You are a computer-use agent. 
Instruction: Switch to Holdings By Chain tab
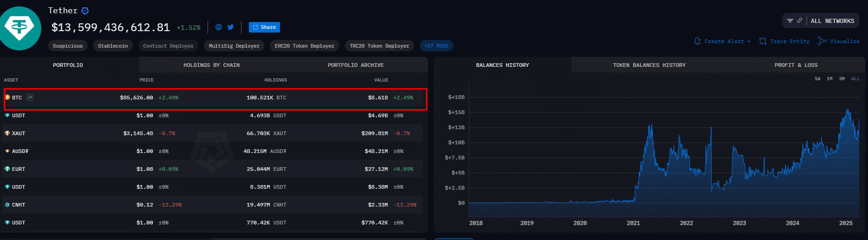(x=211, y=65)
